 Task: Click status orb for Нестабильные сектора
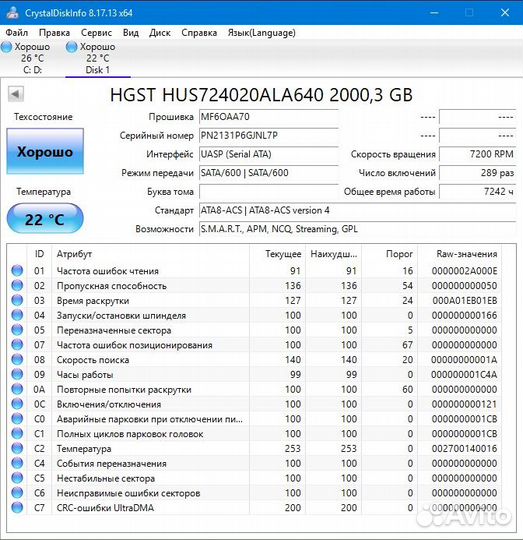17,478
